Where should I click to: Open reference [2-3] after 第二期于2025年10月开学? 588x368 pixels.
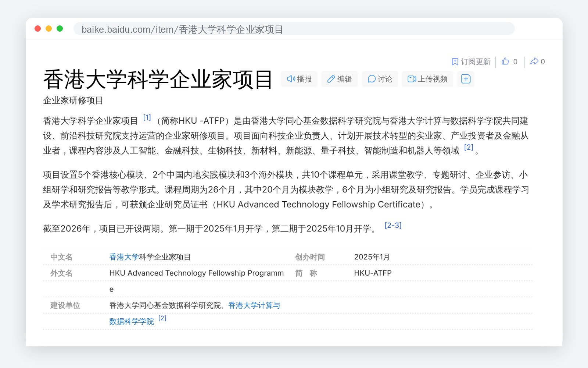393,225
